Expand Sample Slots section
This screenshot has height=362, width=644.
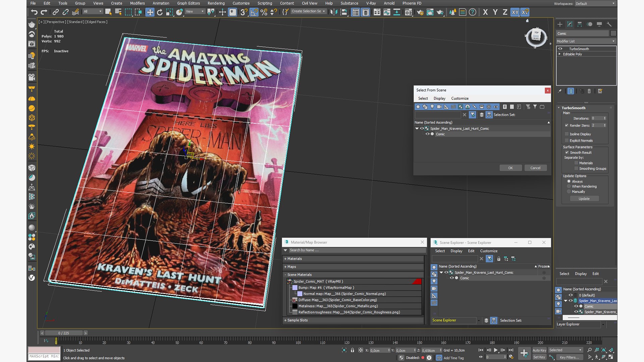tap(285, 320)
